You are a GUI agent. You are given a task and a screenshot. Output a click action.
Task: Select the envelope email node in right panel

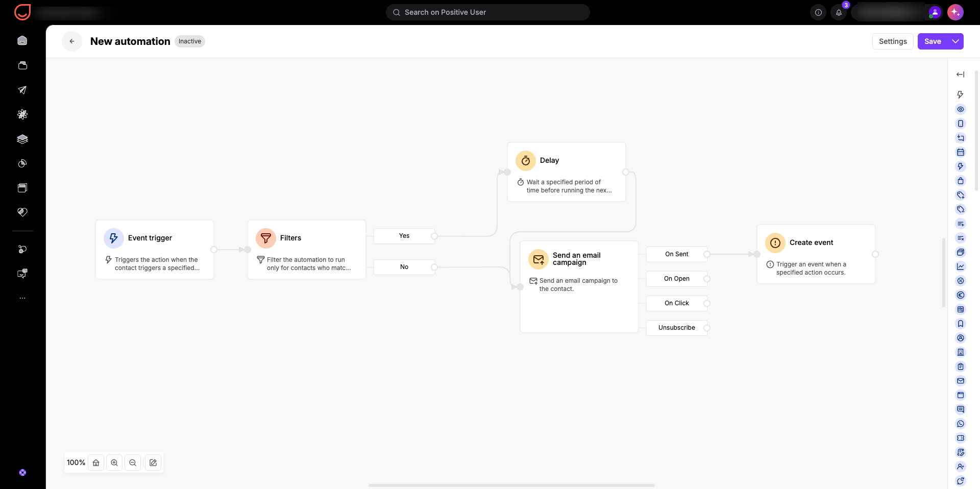(961, 381)
